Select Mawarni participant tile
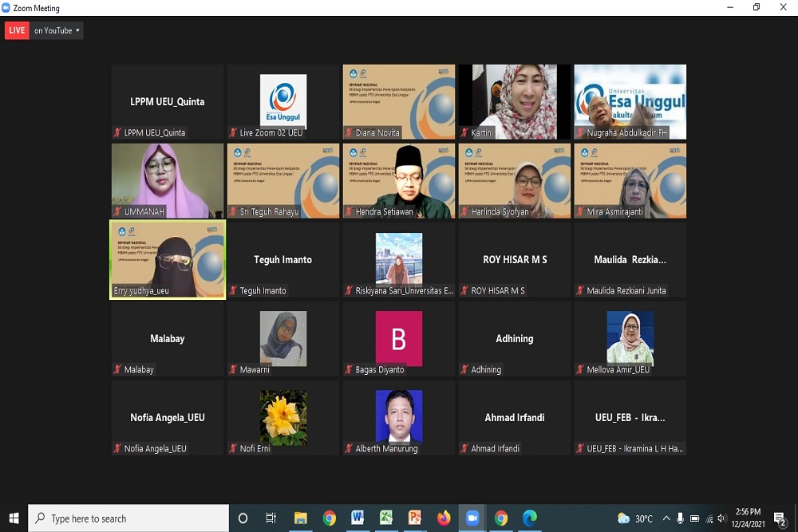798x532 pixels. [x=283, y=339]
